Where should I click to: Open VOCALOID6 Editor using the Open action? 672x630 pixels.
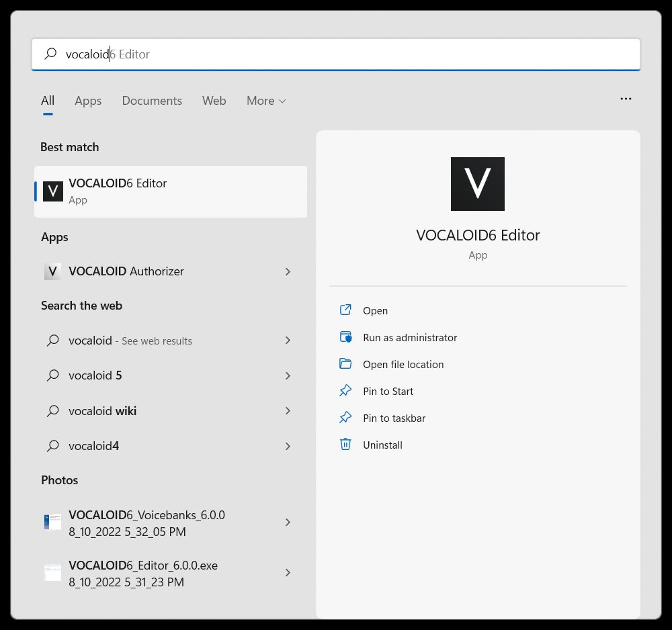[376, 310]
